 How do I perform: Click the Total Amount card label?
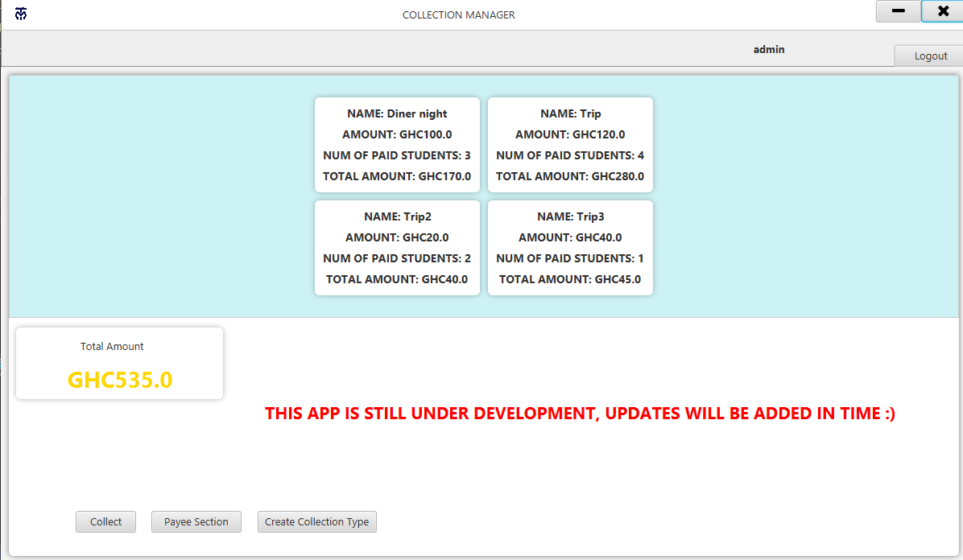point(112,347)
